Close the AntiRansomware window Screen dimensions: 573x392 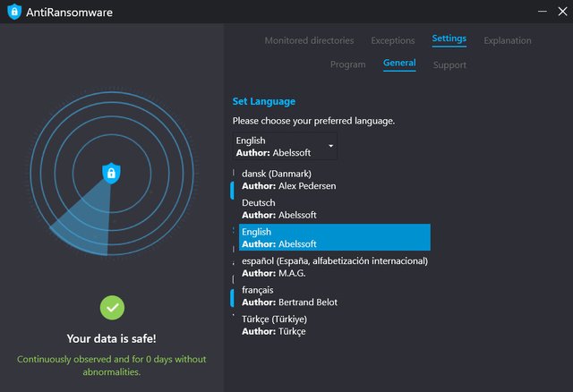tap(563, 12)
